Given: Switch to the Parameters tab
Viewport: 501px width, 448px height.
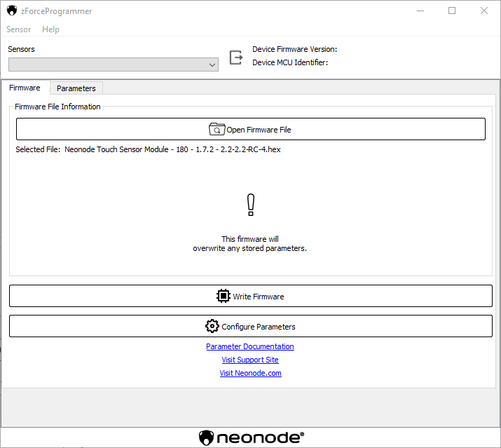Looking at the screenshot, I should click(x=76, y=88).
